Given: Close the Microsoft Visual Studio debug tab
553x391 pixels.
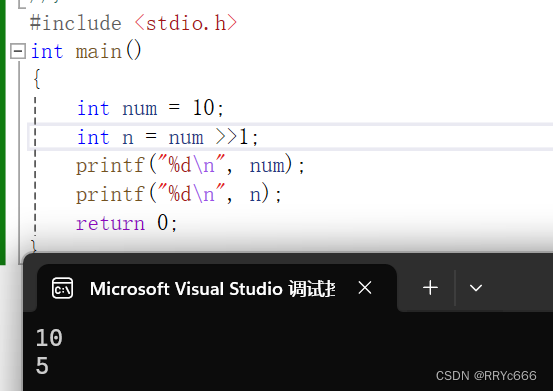Looking at the screenshot, I should point(365,288).
